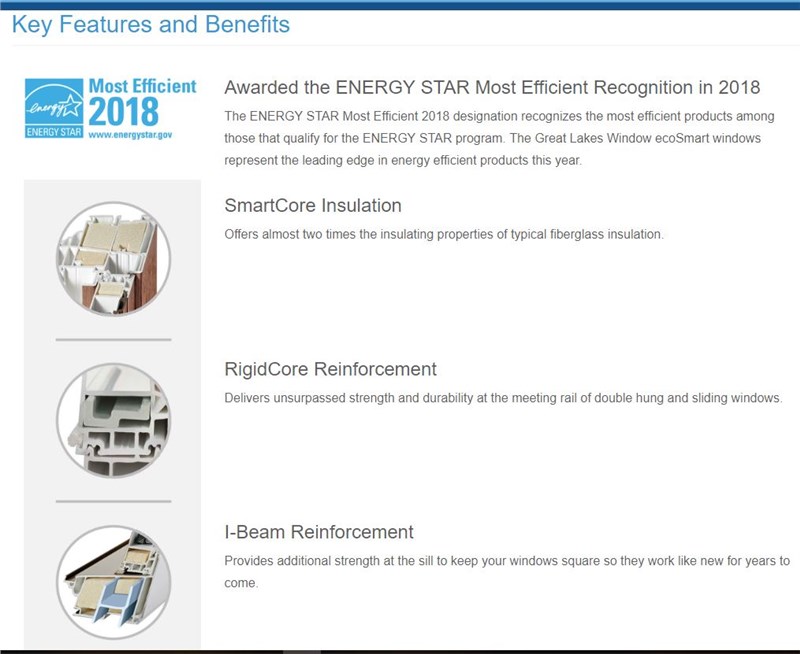Click the divider line above the I-Beam image
Screen dimensions: 800x654
pyautogui.click(x=113, y=501)
